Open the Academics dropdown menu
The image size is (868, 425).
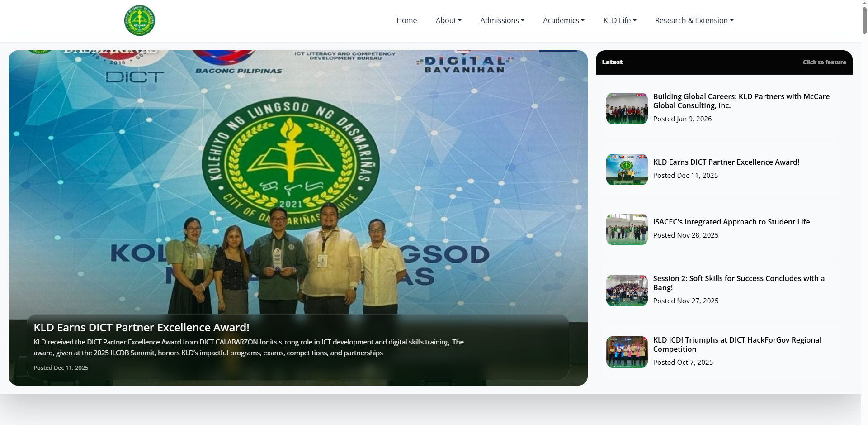pos(563,20)
